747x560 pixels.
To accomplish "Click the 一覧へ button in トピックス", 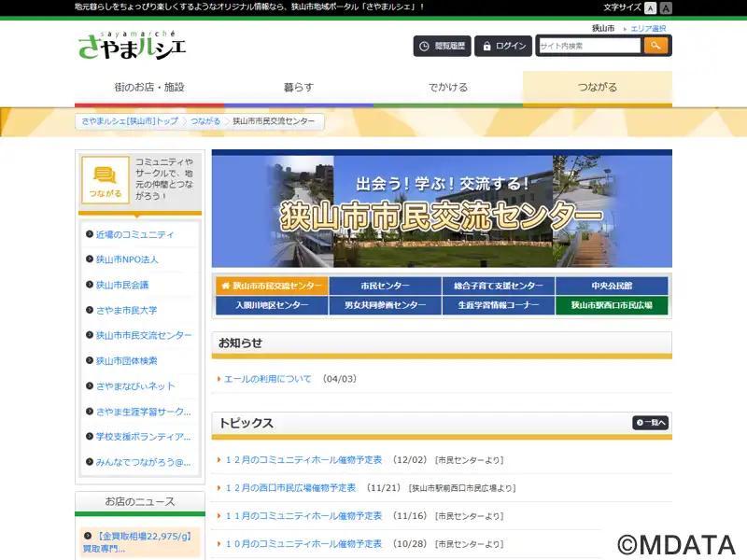I will pos(651,423).
